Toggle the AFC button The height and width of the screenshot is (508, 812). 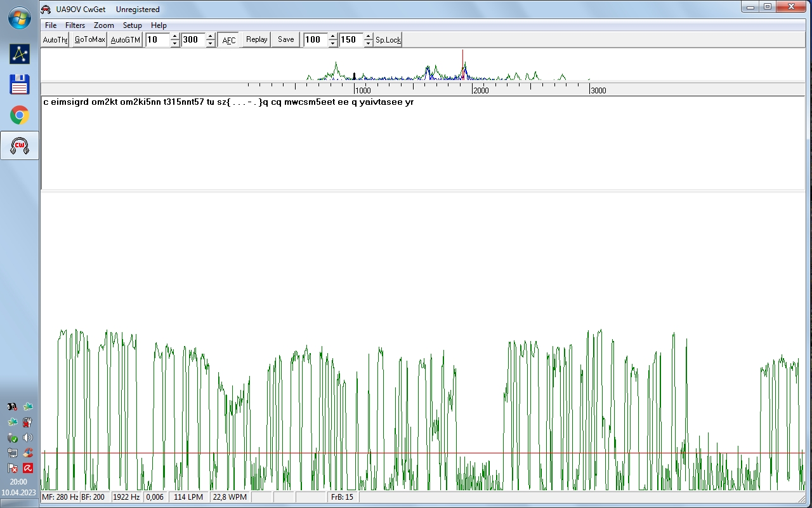(x=228, y=40)
